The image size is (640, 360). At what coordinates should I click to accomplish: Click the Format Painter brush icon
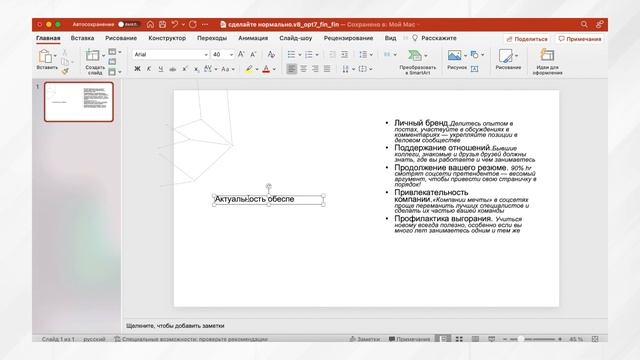coord(65,71)
